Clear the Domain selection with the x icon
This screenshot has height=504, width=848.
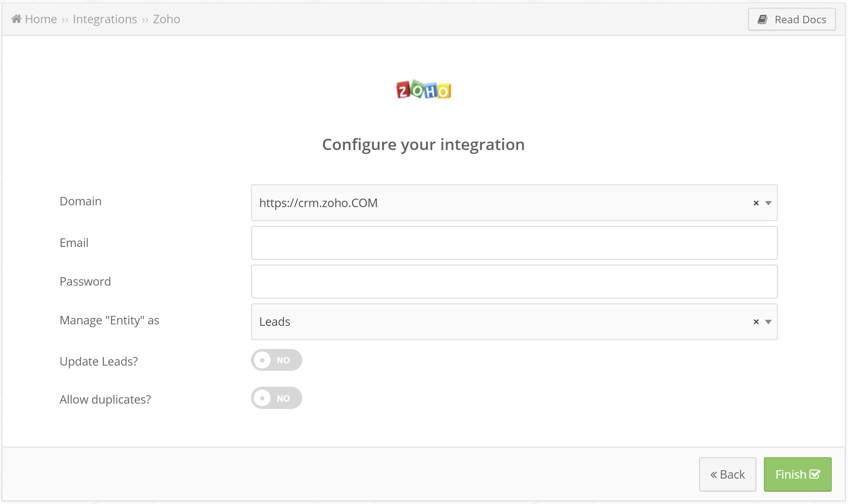click(756, 203)
